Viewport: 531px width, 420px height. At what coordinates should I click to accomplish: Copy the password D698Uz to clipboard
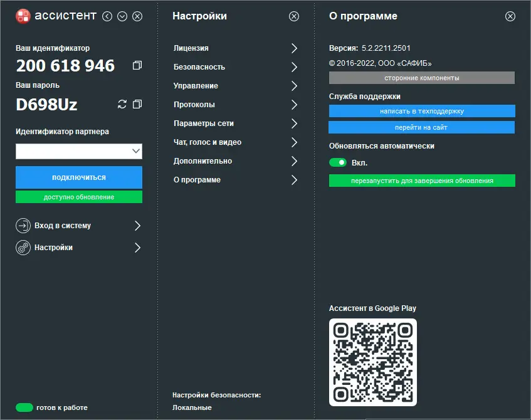pos(137,105)
